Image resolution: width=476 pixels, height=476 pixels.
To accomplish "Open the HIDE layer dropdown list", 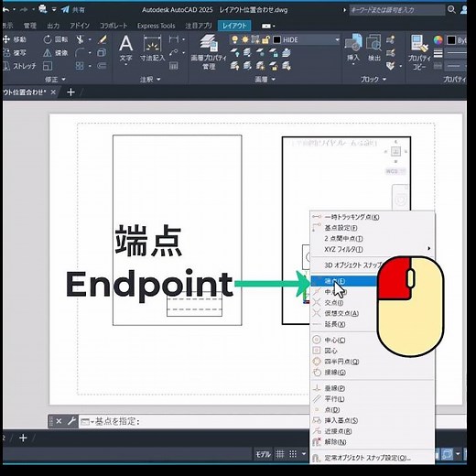I will pos(337,39).
